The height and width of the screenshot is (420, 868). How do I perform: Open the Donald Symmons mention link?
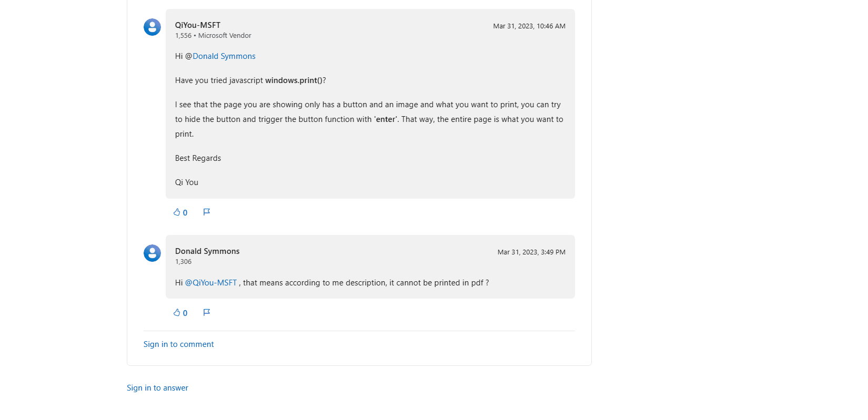[x=224, y=56]
